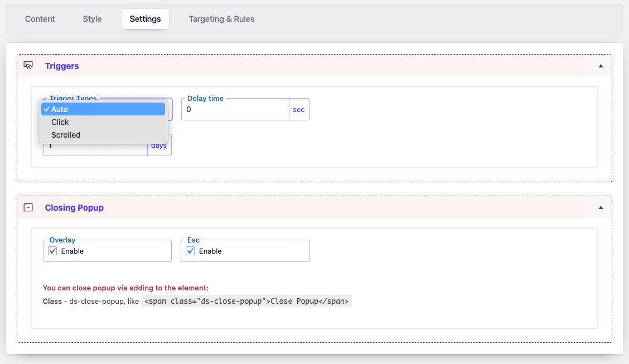Click the 'You can close popup' note
Image resolution: width=629 pixels, height=364 pixels.
[125, 288]
